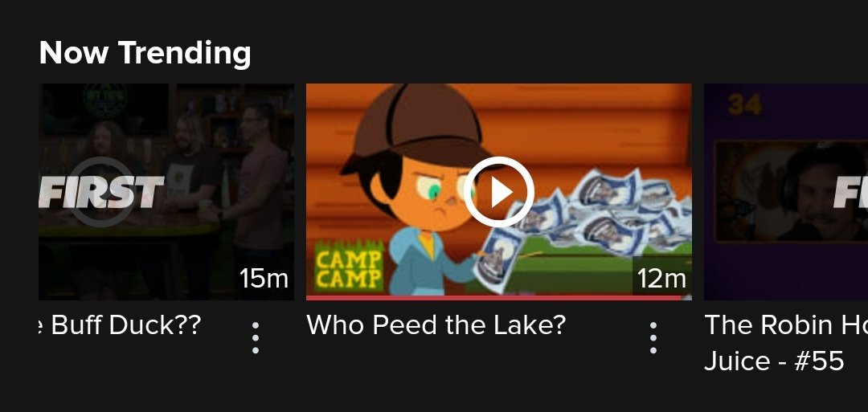Click the webcam inset in the purple thumbnail

coord(791,191)
